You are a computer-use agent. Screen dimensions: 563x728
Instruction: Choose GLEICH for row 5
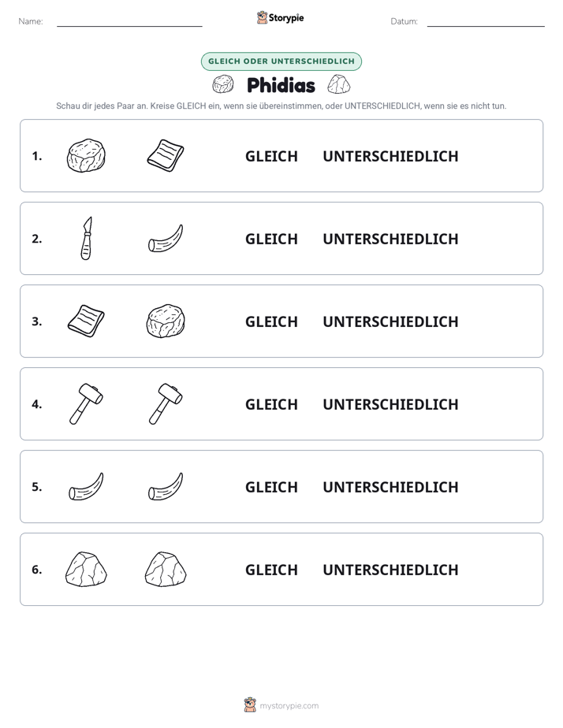pyautogui.click(x=271, y=487)
